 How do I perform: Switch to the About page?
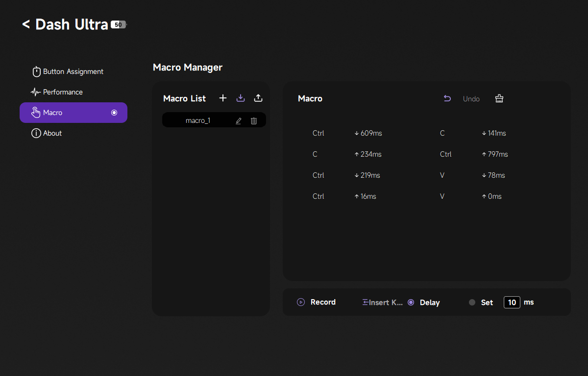pyautogui.click(x=52, y=133)
